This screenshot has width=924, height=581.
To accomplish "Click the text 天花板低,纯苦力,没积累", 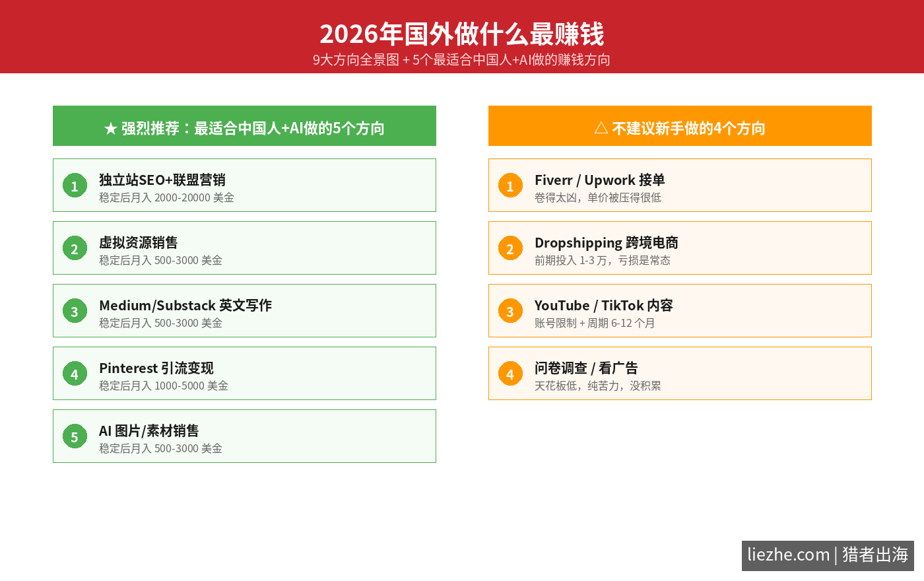I will pyautogui.click(x=598, y=386).
